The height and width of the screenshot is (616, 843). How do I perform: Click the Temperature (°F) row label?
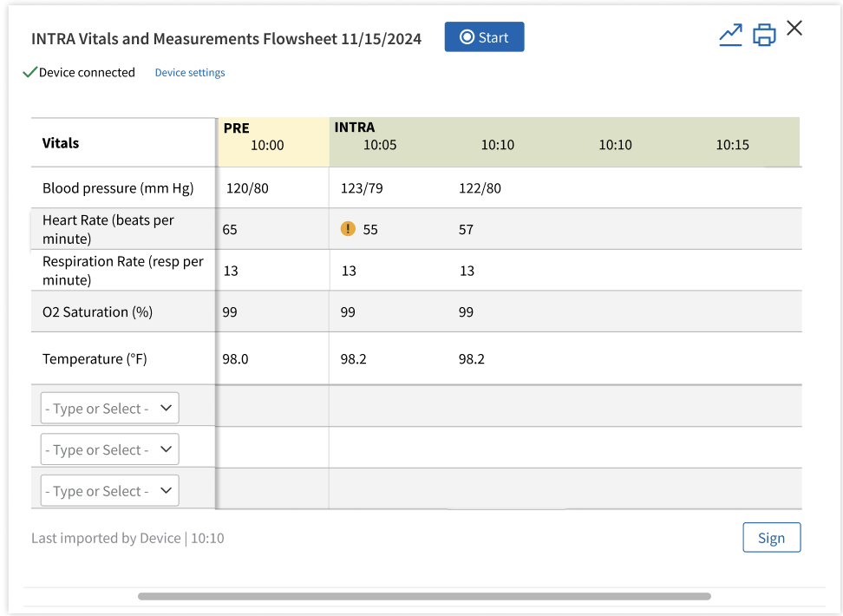[x=95, y=359]
